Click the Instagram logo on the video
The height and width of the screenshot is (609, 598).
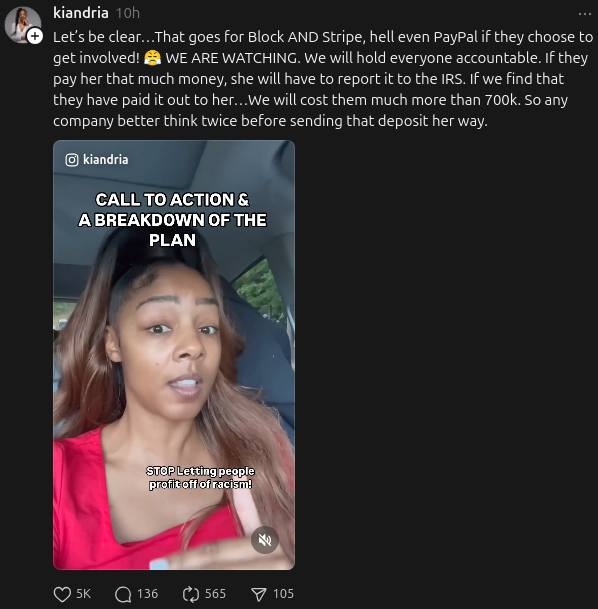click(x=72, y=160)
